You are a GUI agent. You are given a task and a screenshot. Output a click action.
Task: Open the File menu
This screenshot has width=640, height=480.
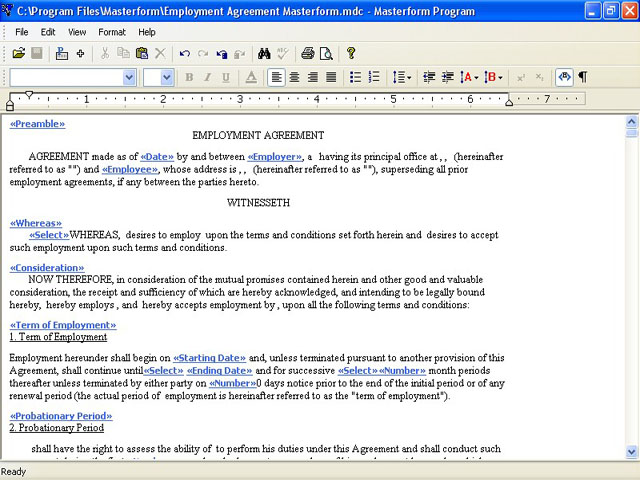pyautogui.click(x=22, y=32)
